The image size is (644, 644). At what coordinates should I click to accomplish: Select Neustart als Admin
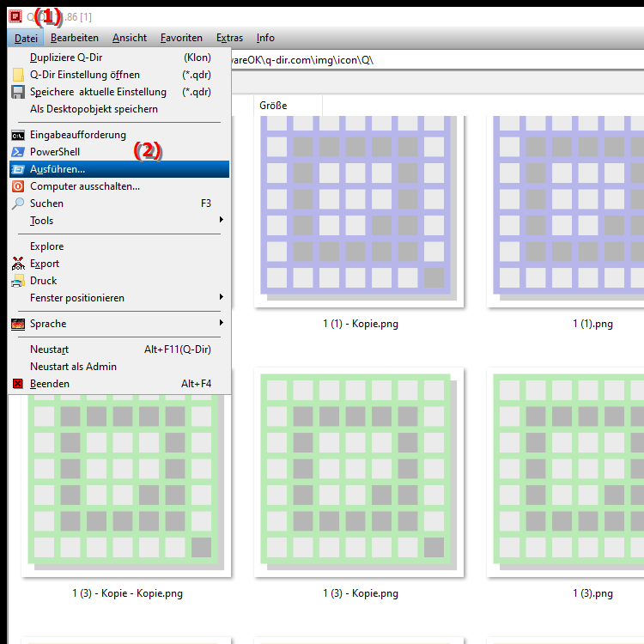click(x=119, y=367)
